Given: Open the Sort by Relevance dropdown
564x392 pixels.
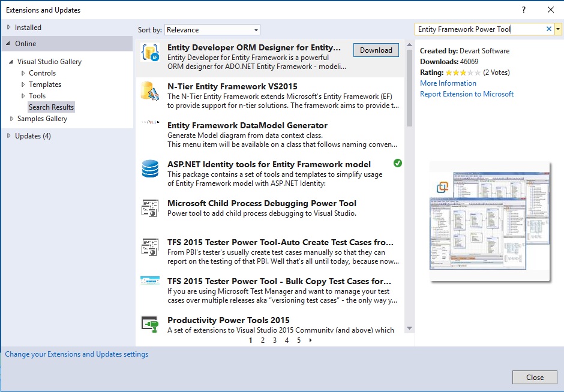Looking at the screenshot, I should [x=212, y=30].
